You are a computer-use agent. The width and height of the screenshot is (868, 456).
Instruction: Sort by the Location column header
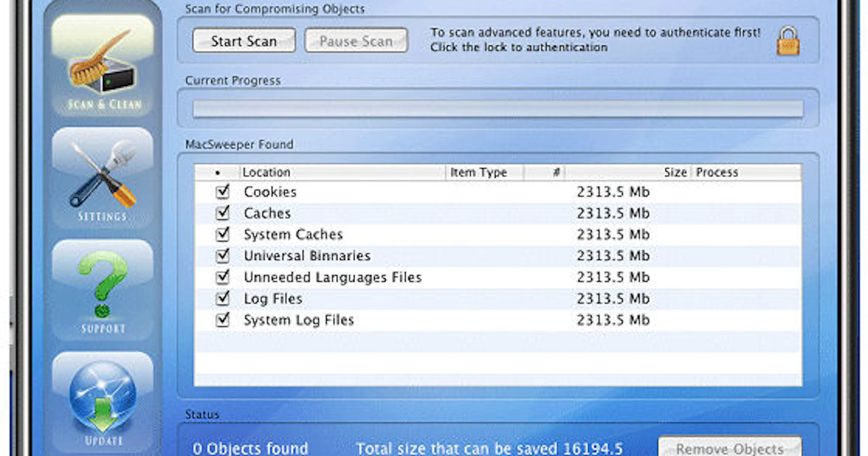click(x=342, y=172)
